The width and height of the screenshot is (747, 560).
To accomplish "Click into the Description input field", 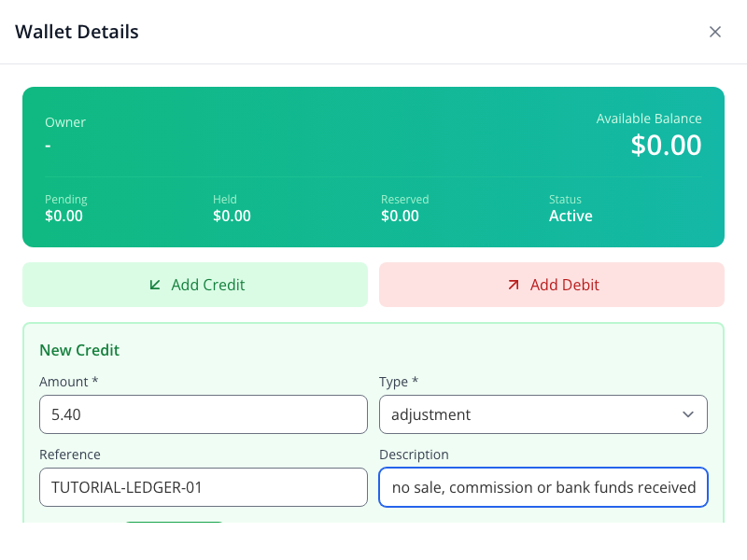I will click(543, 487).
